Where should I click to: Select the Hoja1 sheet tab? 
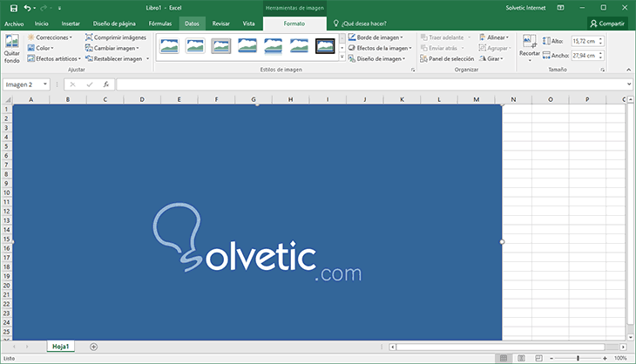[x=61, y=347]
